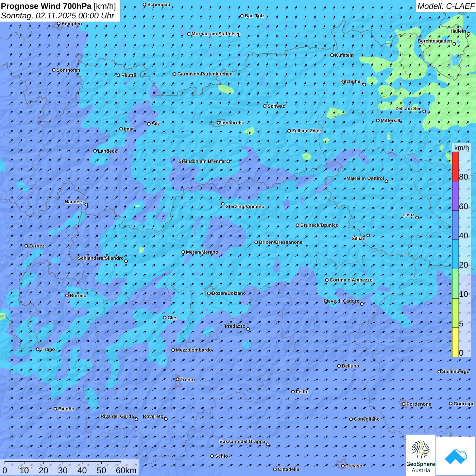The height and width of the screenshot is (476, 476).
Task: Click the Sonthofen city label
Action: [x=68, y=70]
